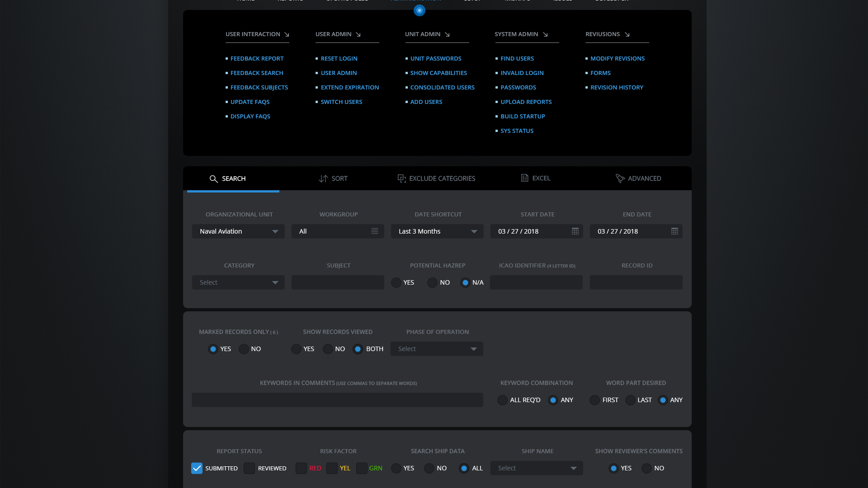Open the Category select dropdown
Image resolution: width=868 pixels, height=488 pixels.
click(x=238, y=282)
